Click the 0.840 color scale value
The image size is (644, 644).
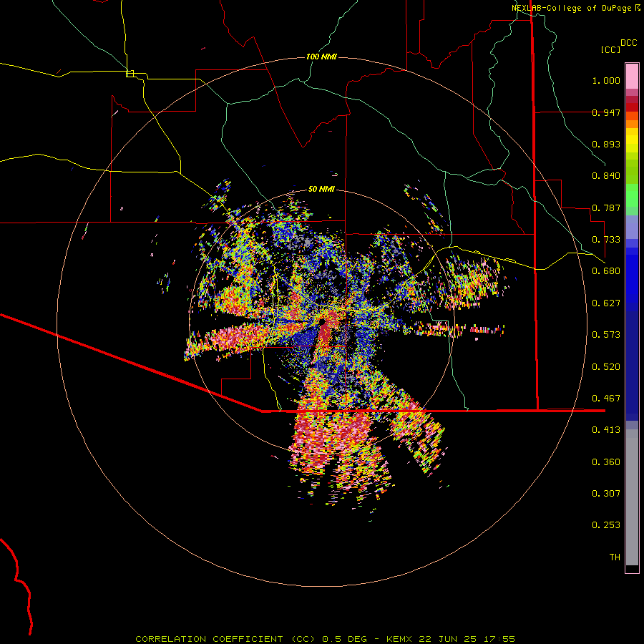click(606, 176)
